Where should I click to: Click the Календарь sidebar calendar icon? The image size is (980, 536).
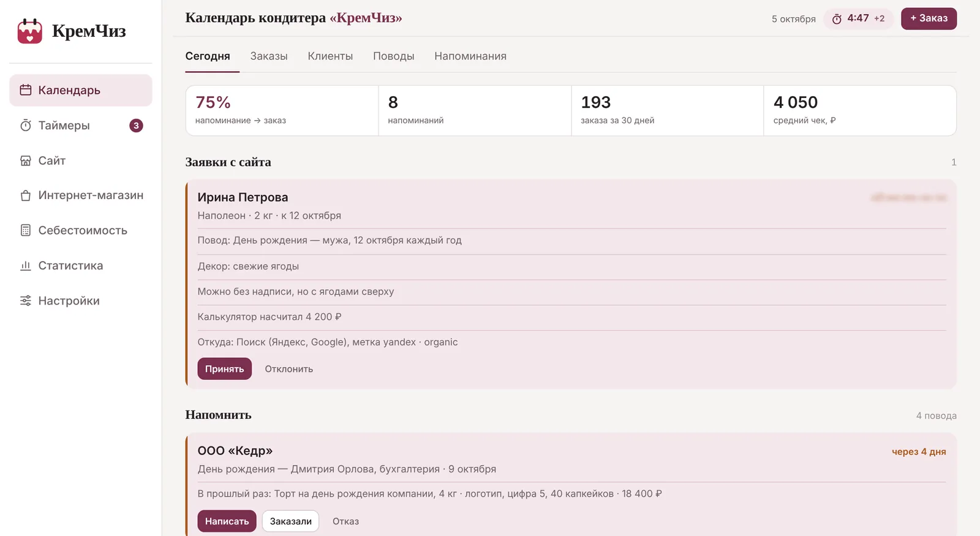point(26,90)
